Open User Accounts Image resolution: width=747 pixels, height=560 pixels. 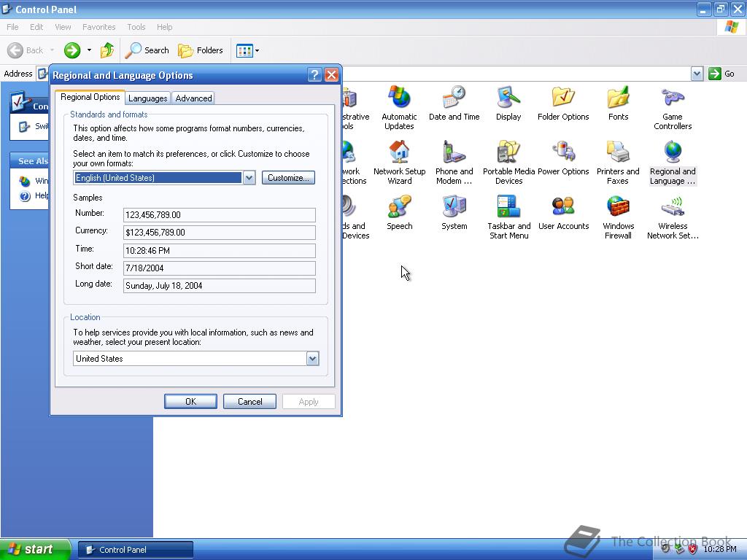[x=563, y=213]
